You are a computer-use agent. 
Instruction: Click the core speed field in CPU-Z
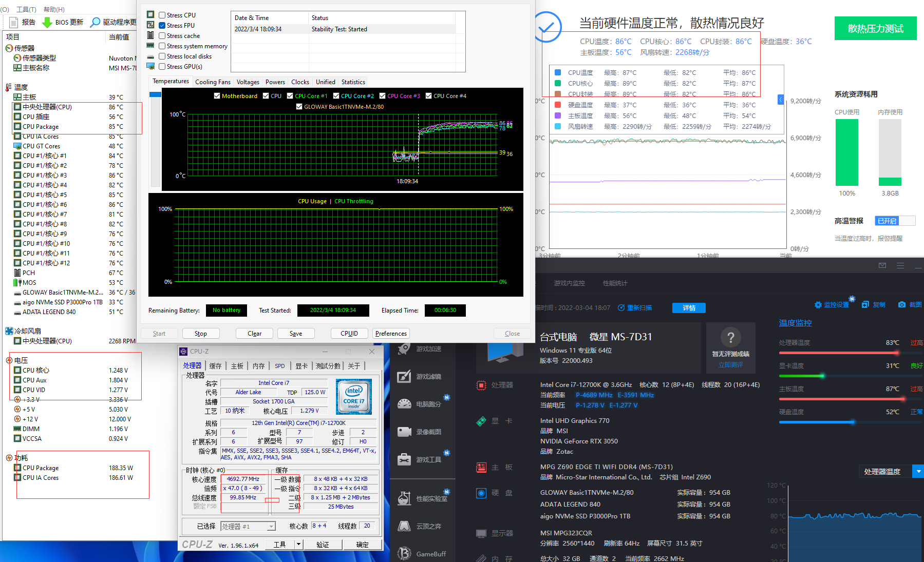[x=243, y=479]
